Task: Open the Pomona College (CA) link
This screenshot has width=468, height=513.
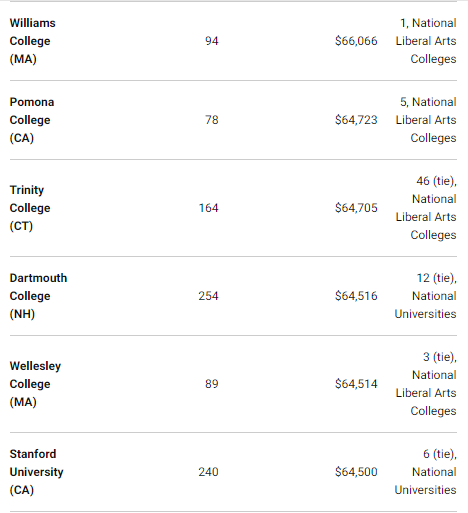Action: (x=32, y=120)
